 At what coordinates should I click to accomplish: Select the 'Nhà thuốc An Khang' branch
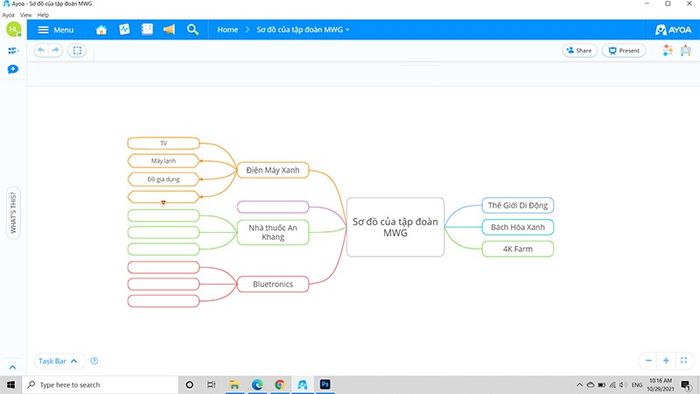(x=273, y=232)
